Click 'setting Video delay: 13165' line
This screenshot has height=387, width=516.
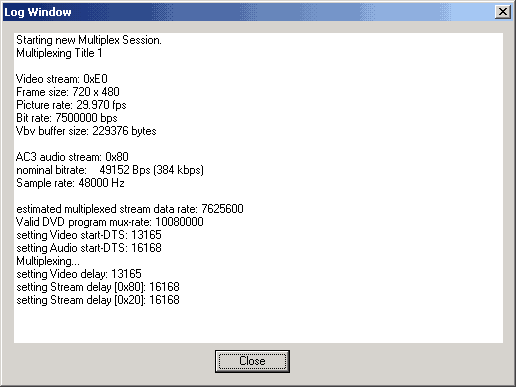[79, 274]
